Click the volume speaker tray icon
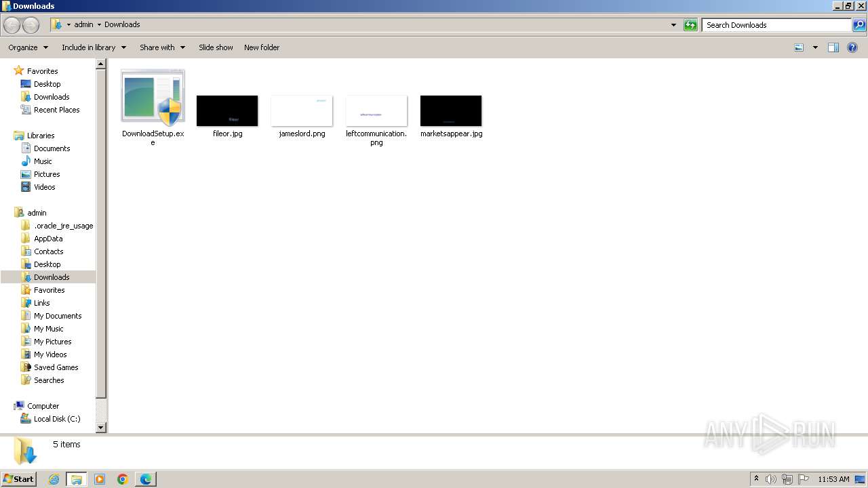Screen dimensions: 868x488 (771, 479)
